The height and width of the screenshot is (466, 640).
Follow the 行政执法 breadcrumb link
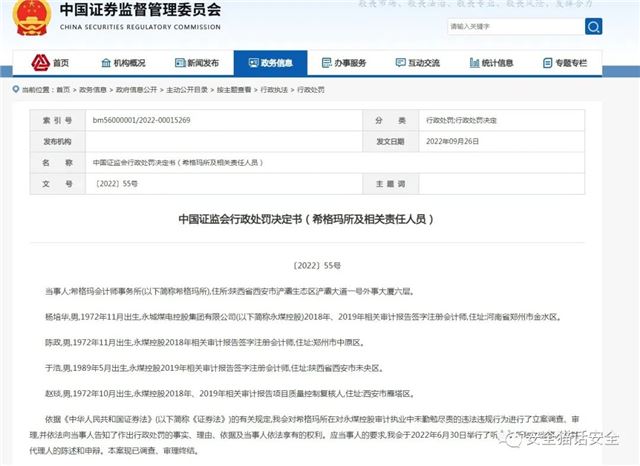tap(274, 90)
